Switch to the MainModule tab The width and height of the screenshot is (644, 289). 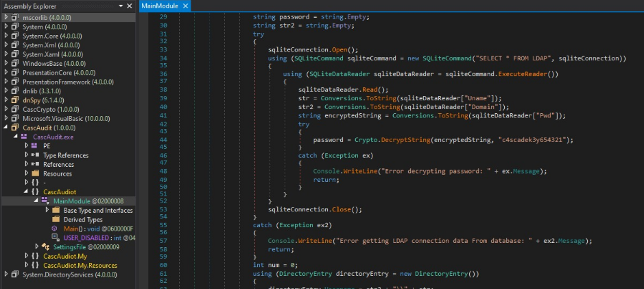(161, 5)
